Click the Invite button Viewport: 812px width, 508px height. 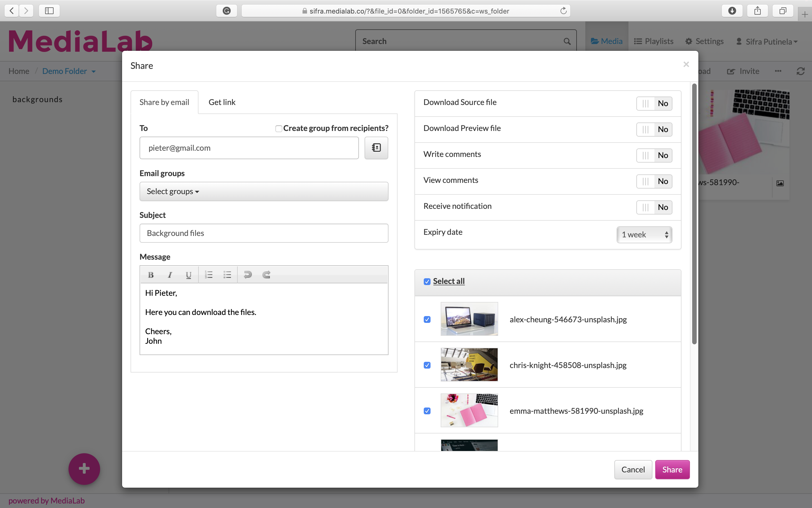[743, 71]
